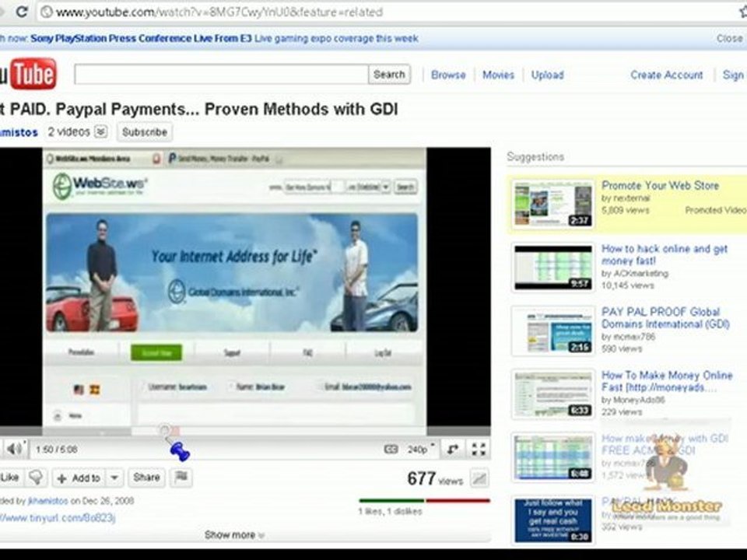
Task: Open the Browse menu link
Action: pyautogui.click(x=448, y=75)
